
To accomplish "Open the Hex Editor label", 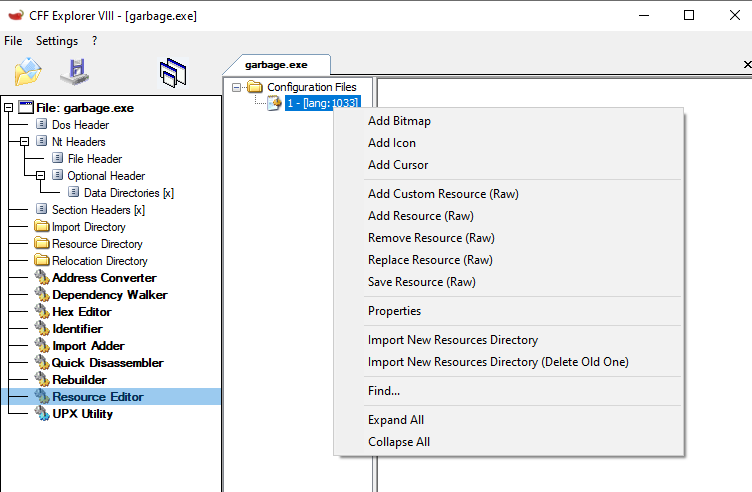I will [82, 312].
